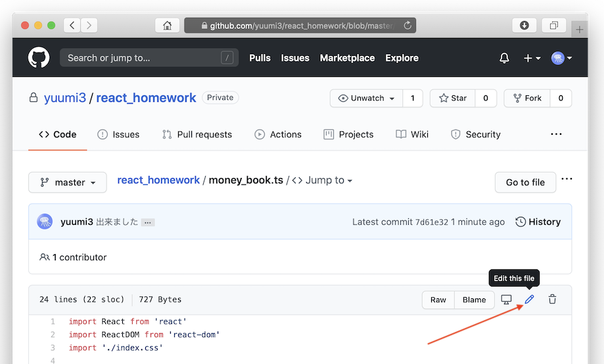Open file options ellipsis beside Go to file
The width and height of the screenshot is (604, 364).
567,179
